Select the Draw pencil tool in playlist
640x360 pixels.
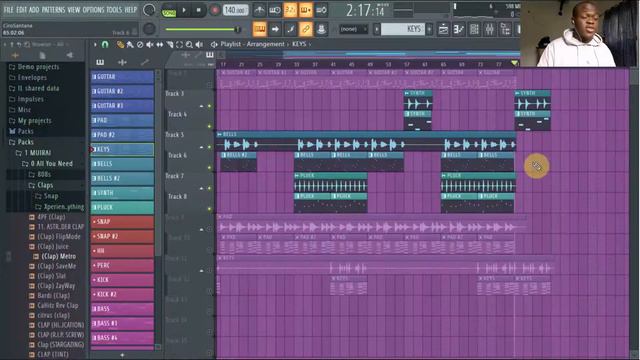pyautogui.click(x=120, y=44)
